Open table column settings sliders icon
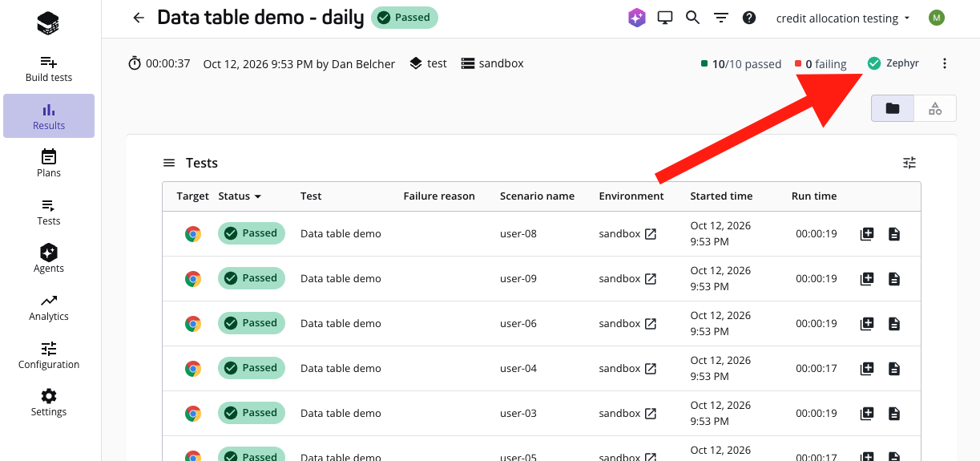The image size is (980, 461). tap(909, 163)
